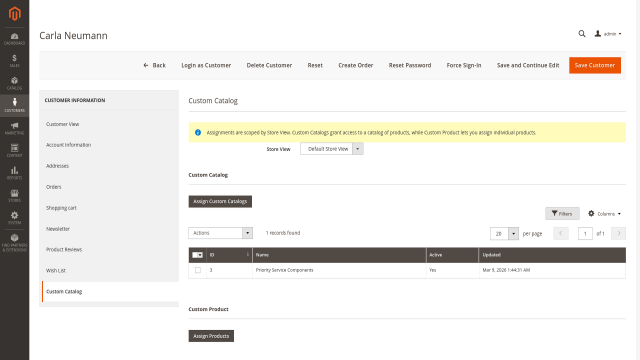Sort by the Name column header
This screenshot has height=360, width=640.
tap(339, 255)
